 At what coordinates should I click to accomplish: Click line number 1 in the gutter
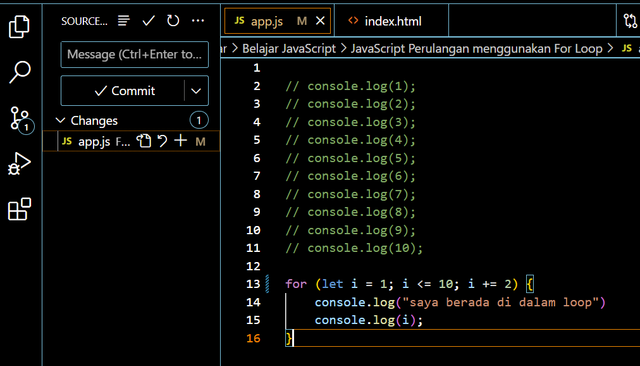pyautogui.click(x=256, y=68)
